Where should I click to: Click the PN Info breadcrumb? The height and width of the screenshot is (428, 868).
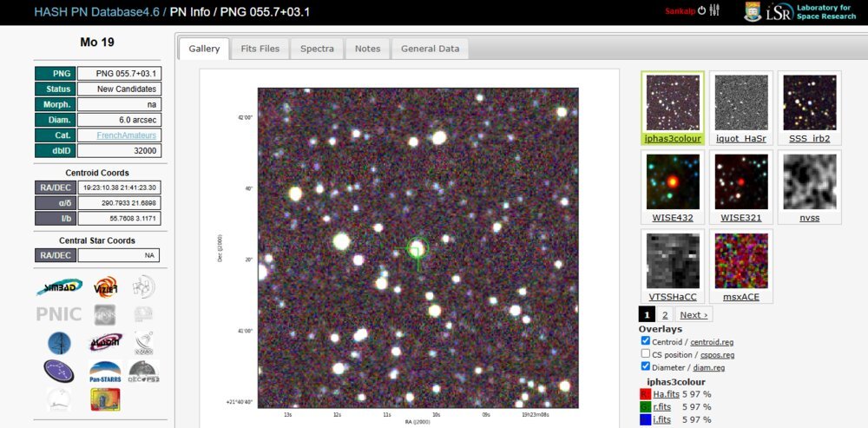click(190, 11)
